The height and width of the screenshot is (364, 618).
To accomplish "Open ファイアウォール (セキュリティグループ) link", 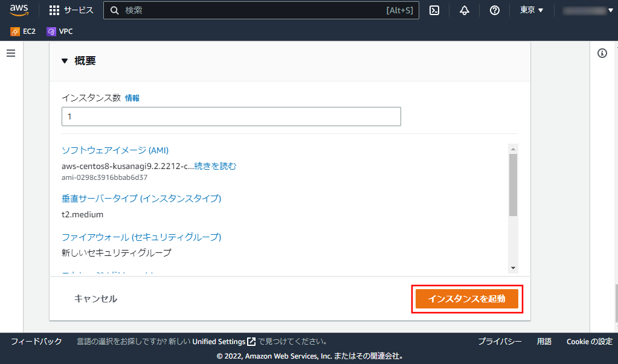I will [141, 237].
